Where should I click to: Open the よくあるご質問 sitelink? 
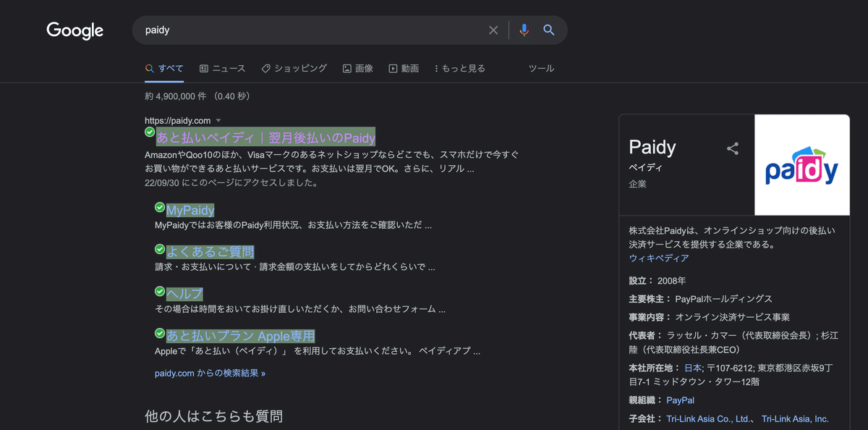[x=210, y=252]
